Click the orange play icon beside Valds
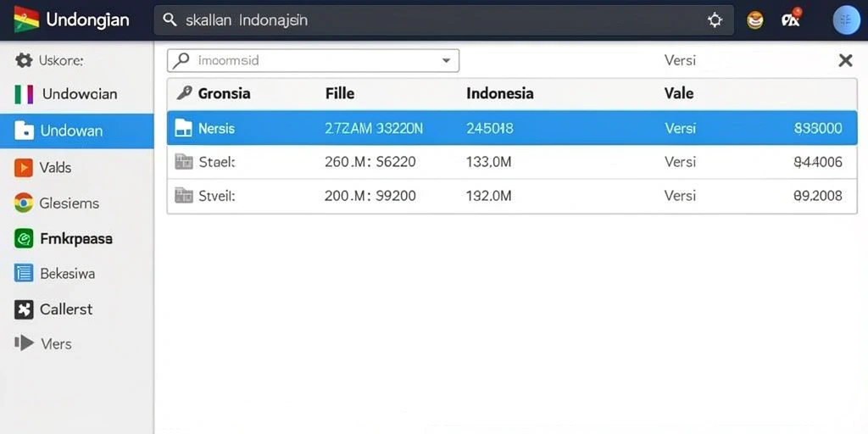868x434 pixels. coord(24,167)
